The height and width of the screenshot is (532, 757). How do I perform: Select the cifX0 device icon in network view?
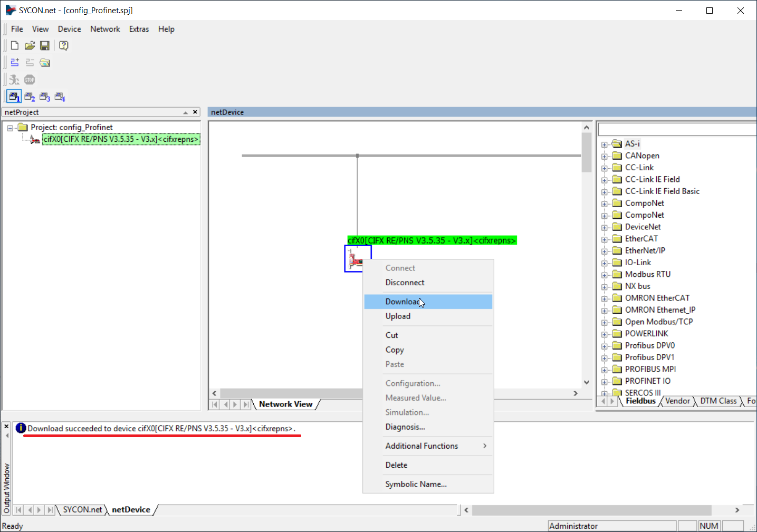355,259
